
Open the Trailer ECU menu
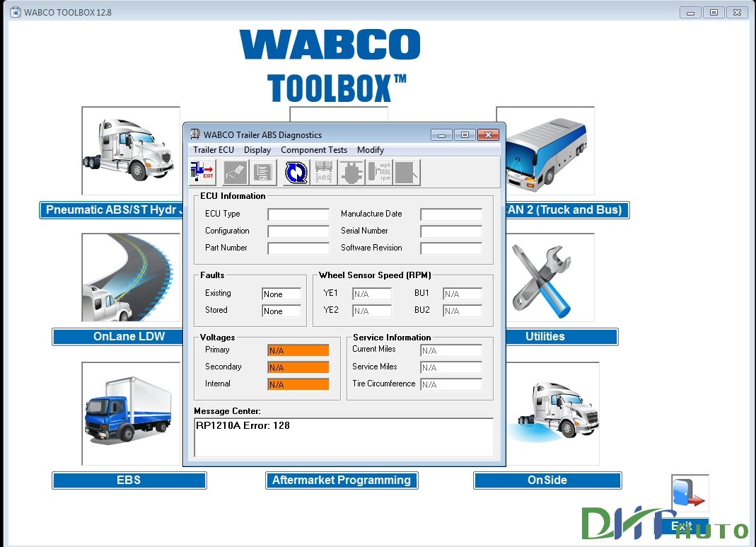click(x=212, y=149)
